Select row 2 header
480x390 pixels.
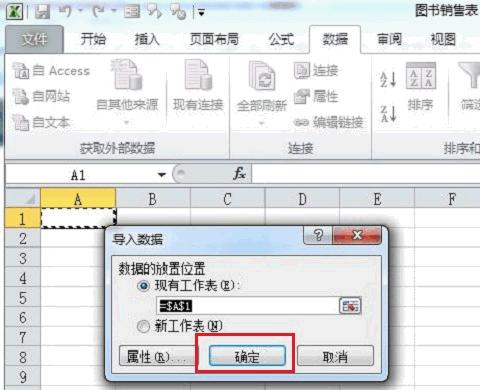(23, 238)
